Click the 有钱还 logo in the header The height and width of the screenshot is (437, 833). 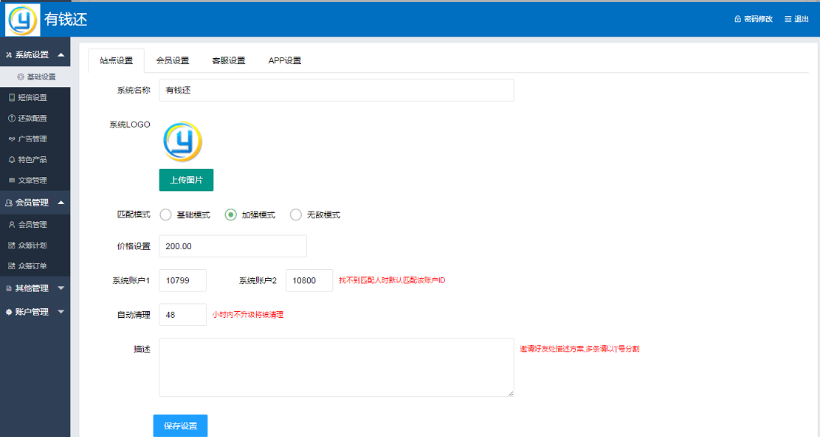point(22,20)
